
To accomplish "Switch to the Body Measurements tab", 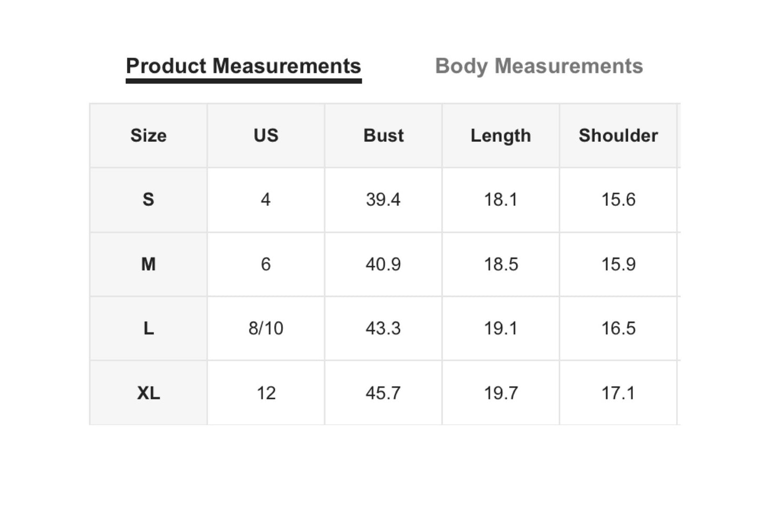I will [x=539, y=66].
